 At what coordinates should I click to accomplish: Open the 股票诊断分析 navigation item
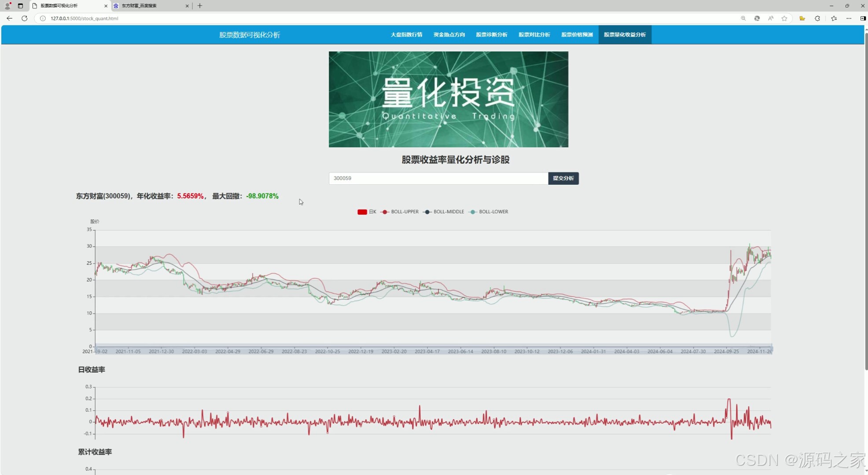point(491,35)
